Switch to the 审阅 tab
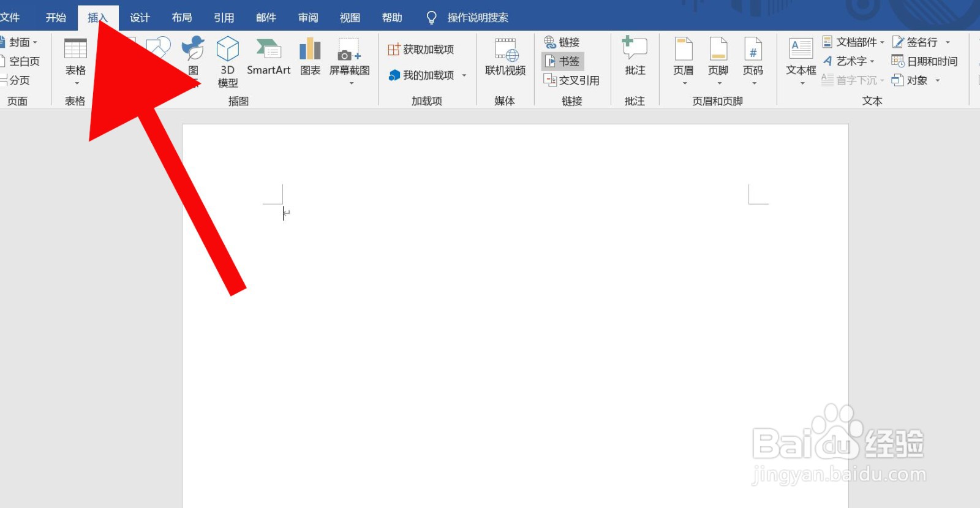 (308, 18)
